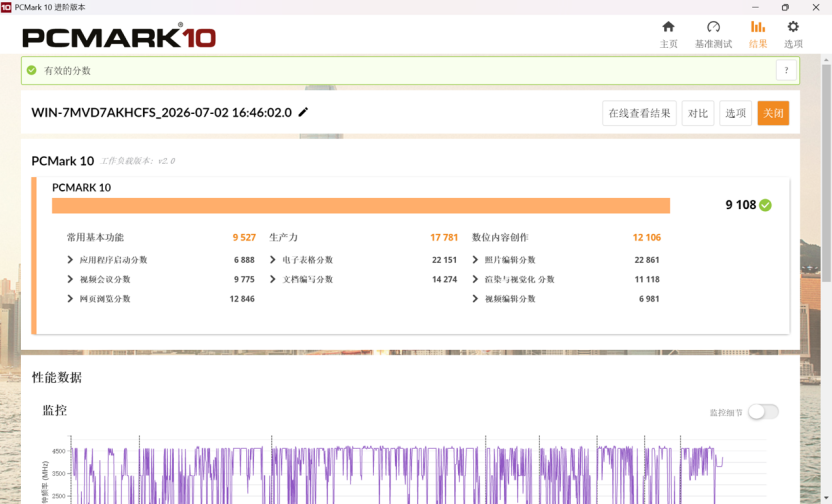Image resolution: width=832 pixels, height=504 pixels.
Task: Click the scrollbar down arrow
Action: point(826,499)
